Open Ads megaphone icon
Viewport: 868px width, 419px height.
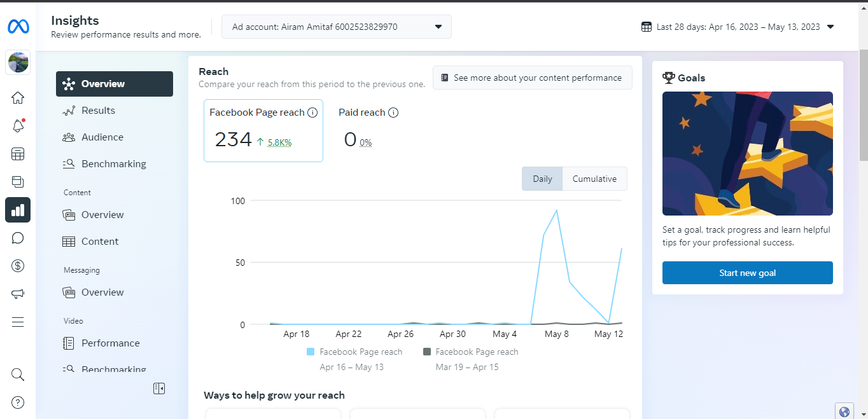click(18, 294)
